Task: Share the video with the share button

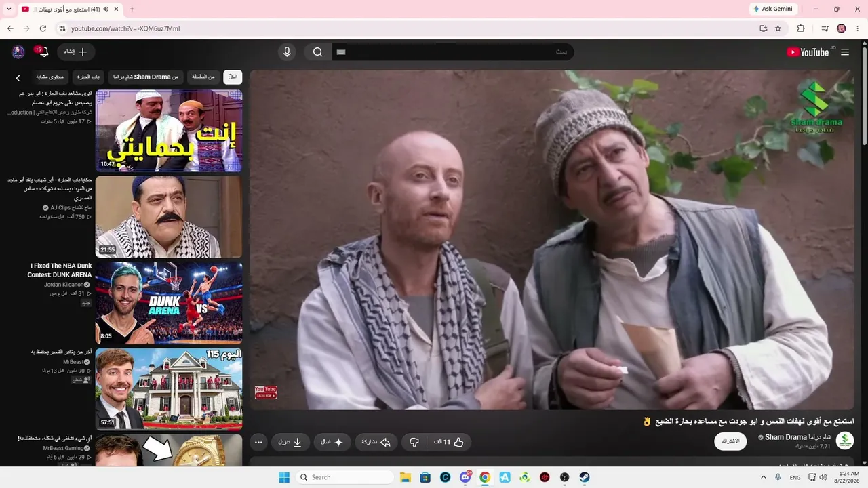Action: pos(376,442)
